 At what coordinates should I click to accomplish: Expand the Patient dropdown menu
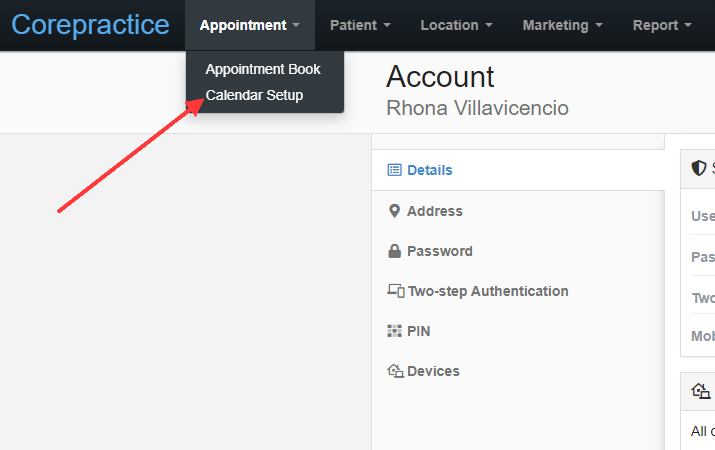point(360,25)
